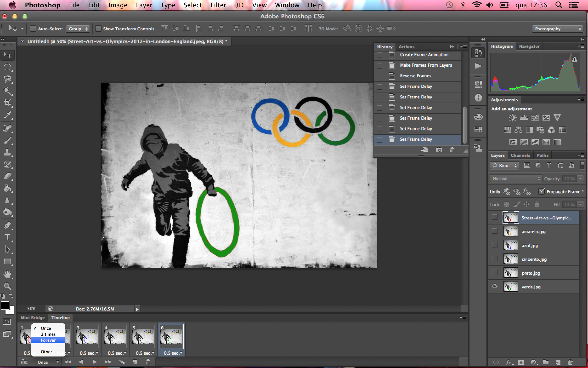
Task: Click Create Frame Animation history state
Action: pyautogui.click(x=417, y=55)
